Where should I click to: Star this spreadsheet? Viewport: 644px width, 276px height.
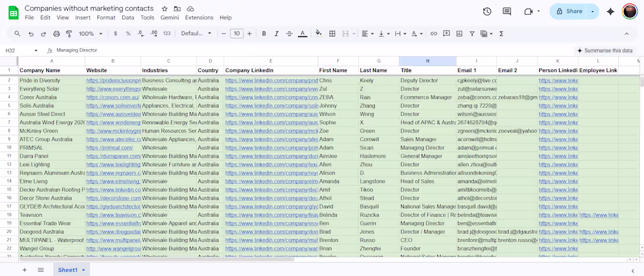pyautogui.click(x=165, y=9)
